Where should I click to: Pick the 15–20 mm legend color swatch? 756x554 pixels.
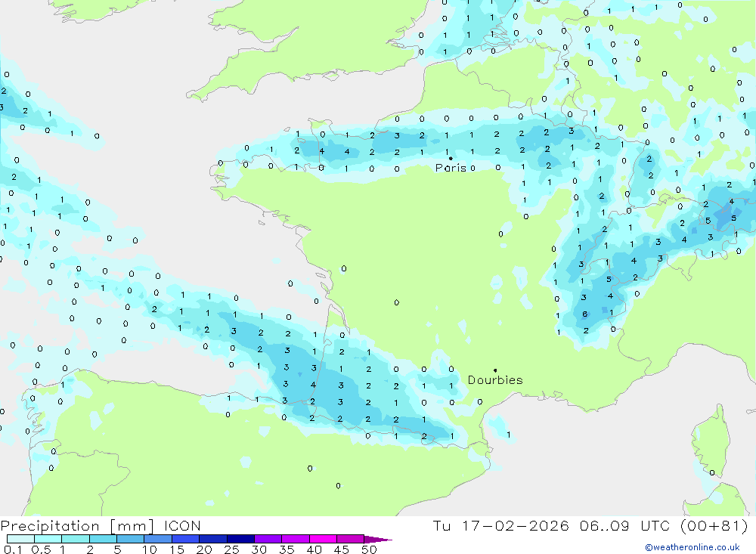click(x=186, y=539)
